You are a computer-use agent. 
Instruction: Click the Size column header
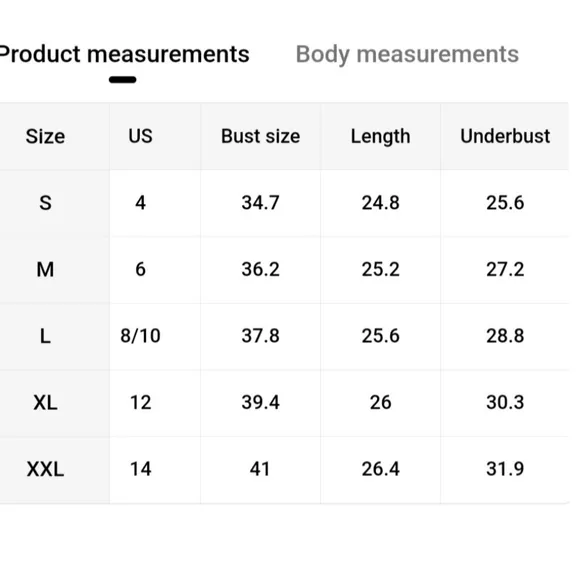[45, 136]
